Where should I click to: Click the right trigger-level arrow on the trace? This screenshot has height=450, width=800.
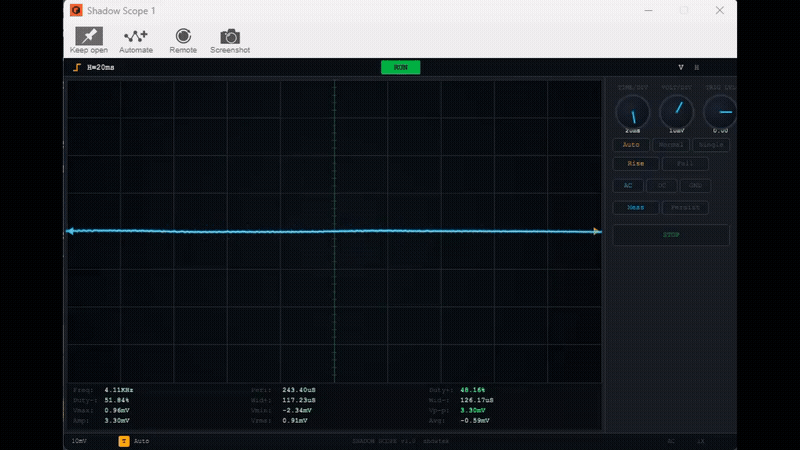596,231
